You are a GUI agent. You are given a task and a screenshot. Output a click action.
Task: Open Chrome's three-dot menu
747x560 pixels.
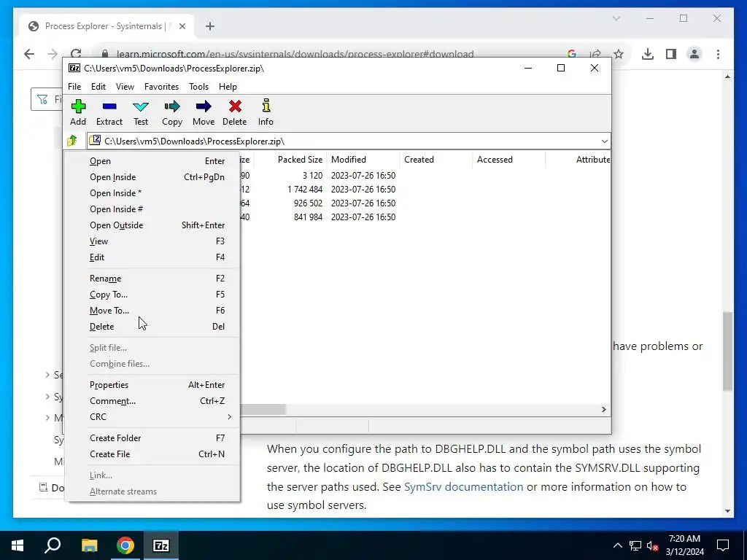point(718,54)
